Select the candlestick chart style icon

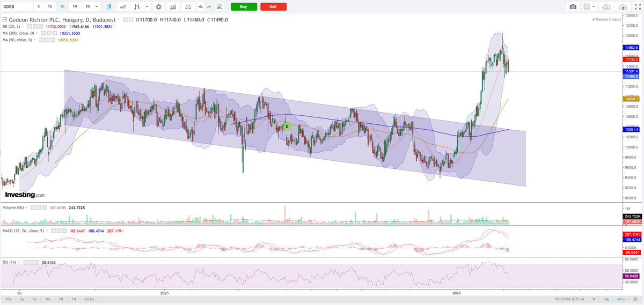[109, 6]
